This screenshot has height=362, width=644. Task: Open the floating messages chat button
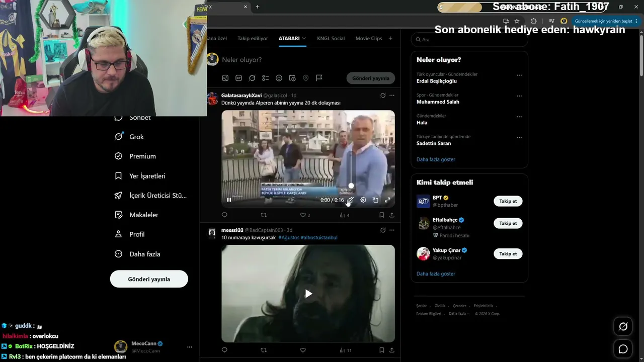pos(623,349)
